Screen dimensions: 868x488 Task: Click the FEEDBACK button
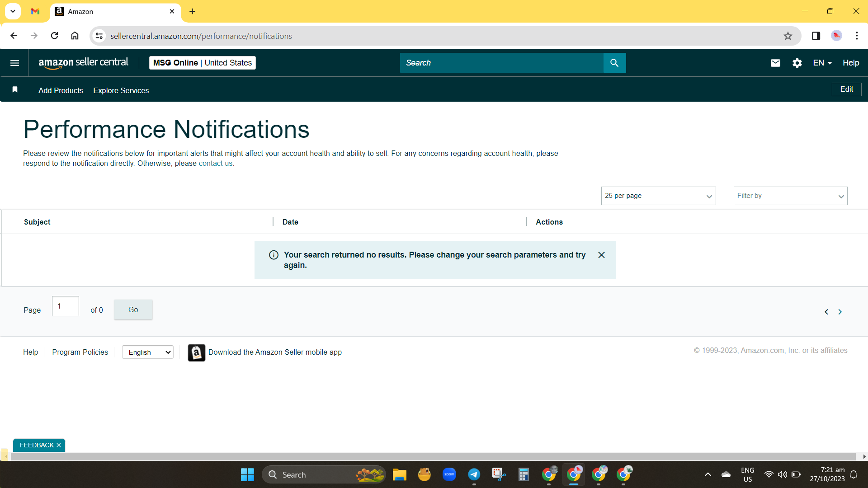click(x=37, y=445)
